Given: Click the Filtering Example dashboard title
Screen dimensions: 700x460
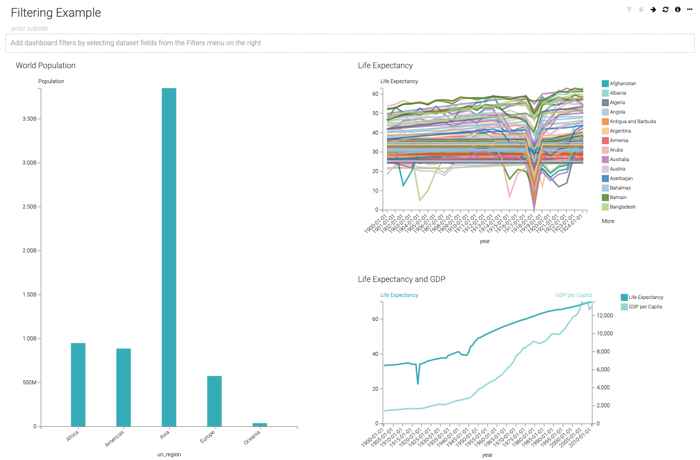Looking at the screenshot, I should (56, 13).
